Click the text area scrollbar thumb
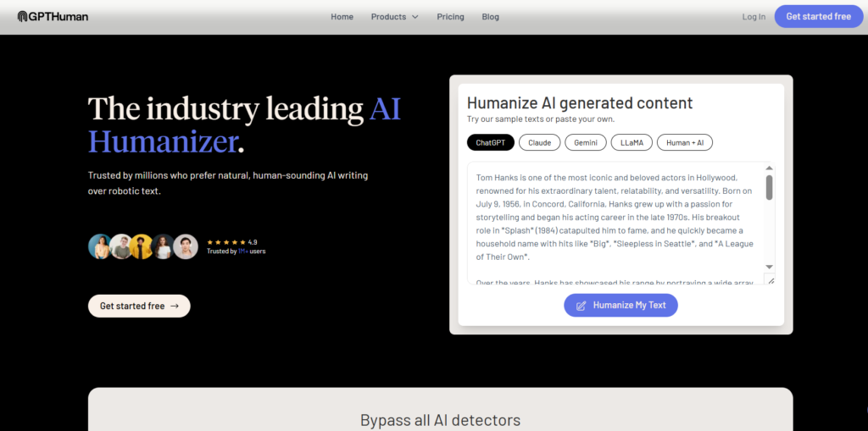 coord(769,188)
